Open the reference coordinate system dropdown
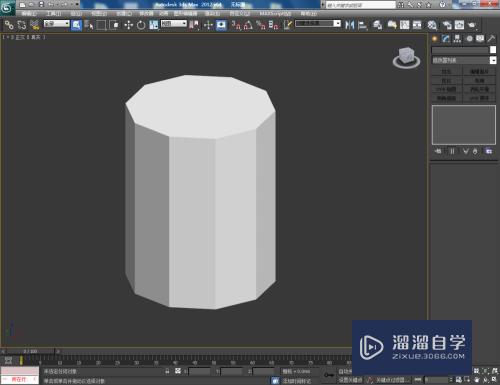500x385 pixels. click(x=174, y=23)
